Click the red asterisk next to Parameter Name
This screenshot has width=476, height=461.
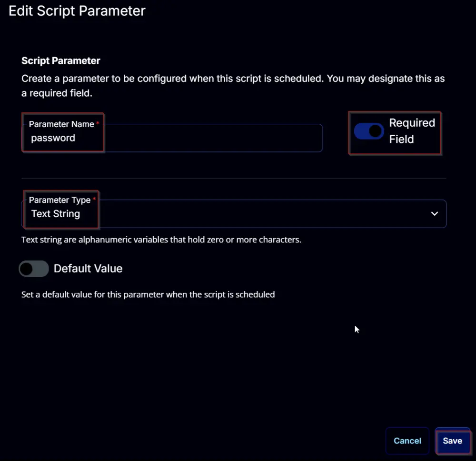98,123
